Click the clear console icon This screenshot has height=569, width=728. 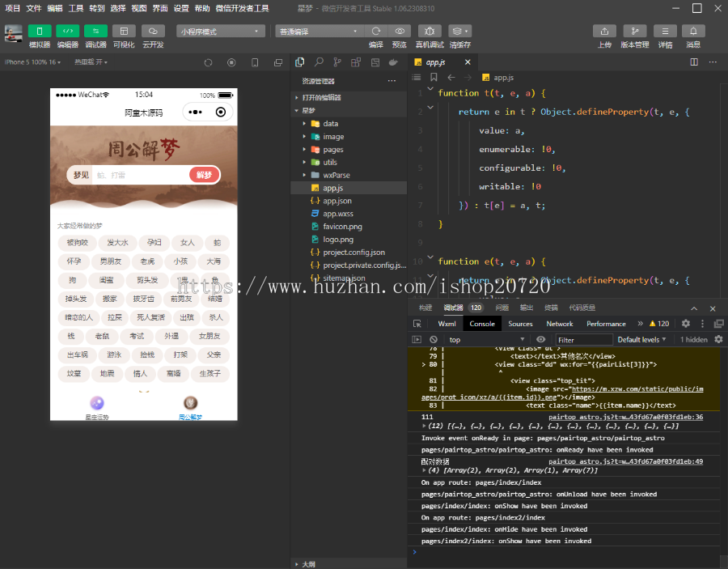point(434,340)
